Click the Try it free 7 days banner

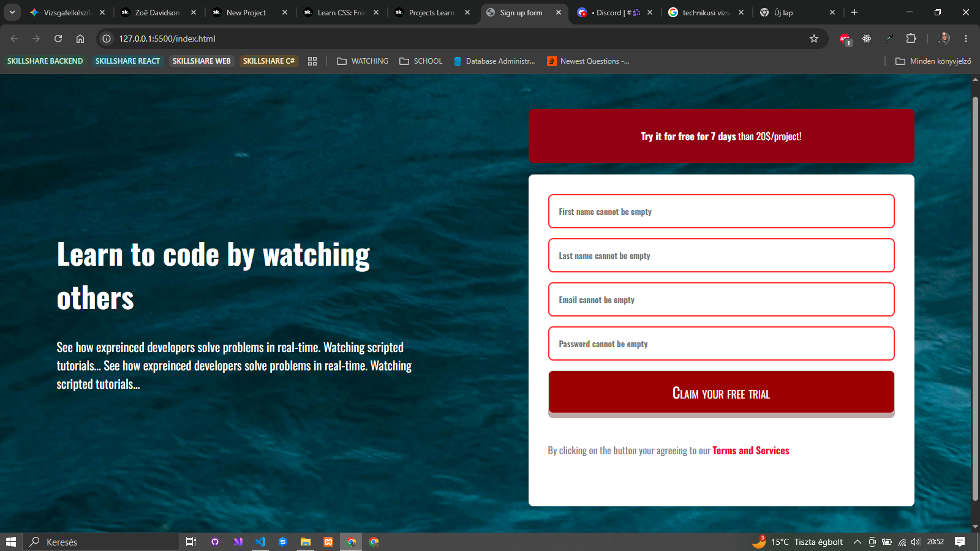(722, 136)
